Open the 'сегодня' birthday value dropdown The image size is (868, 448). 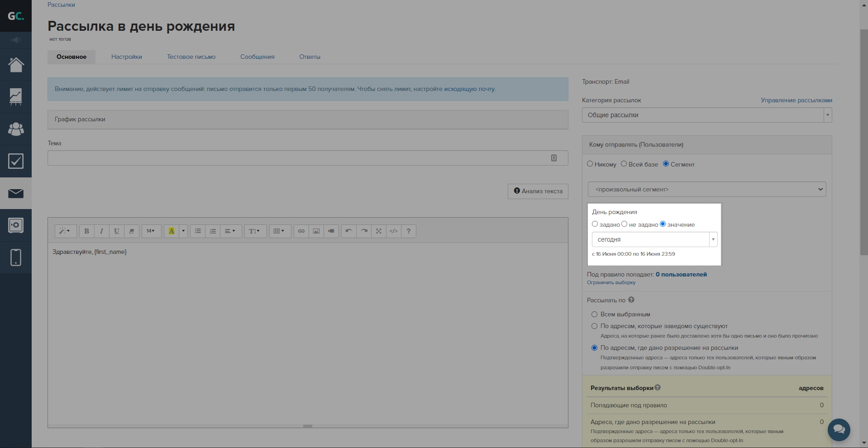654,239
